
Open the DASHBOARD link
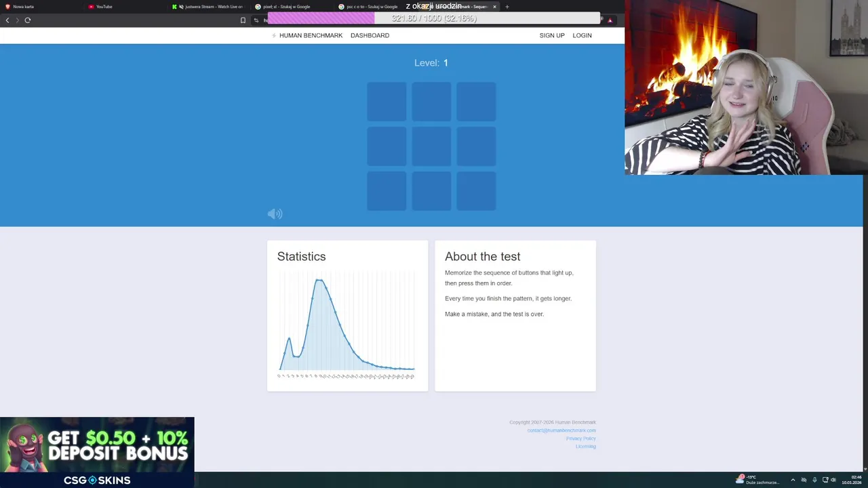(x=370, y=35)
